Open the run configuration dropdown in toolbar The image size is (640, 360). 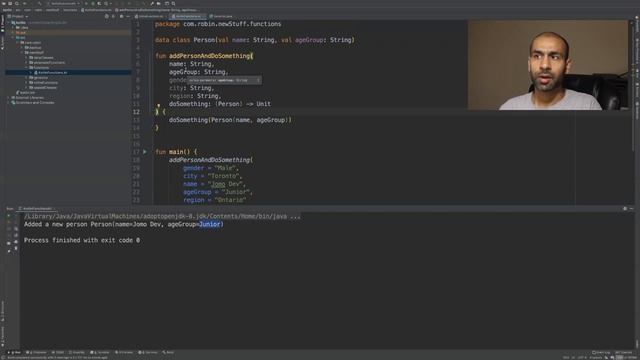[64, 3]
